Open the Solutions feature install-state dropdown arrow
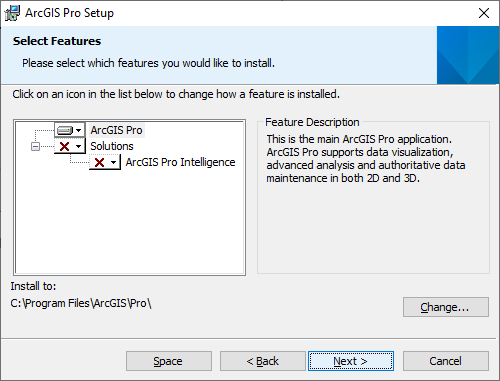 pos(79,146)
